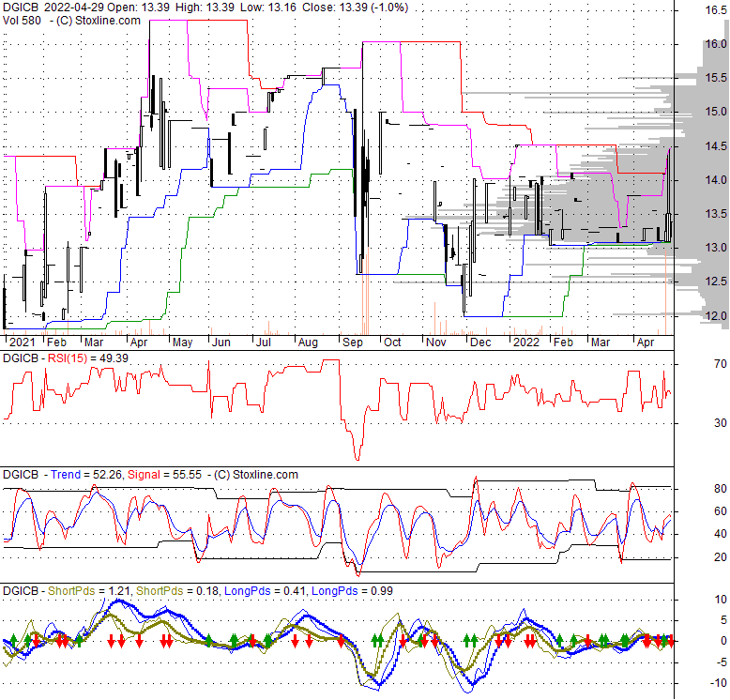
Task: Click the first olive 'ShortPds' label
Action: (x=71, y=591)
